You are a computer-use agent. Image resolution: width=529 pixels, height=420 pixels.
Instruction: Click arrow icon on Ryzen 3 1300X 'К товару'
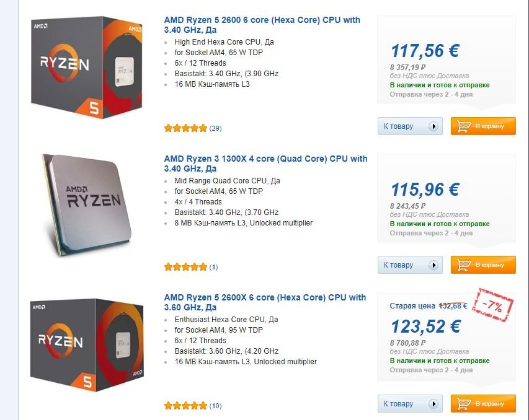pyautogui.click(x=433, y=265)
